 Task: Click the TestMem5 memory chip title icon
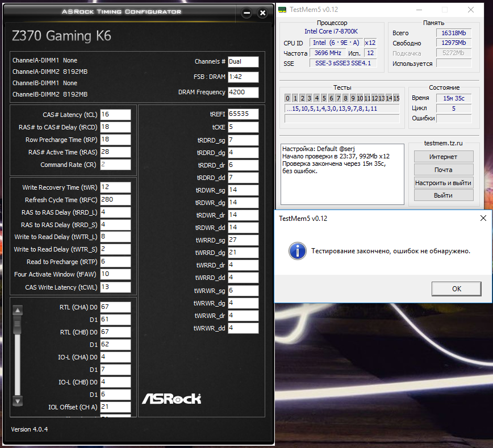point(282,10)
